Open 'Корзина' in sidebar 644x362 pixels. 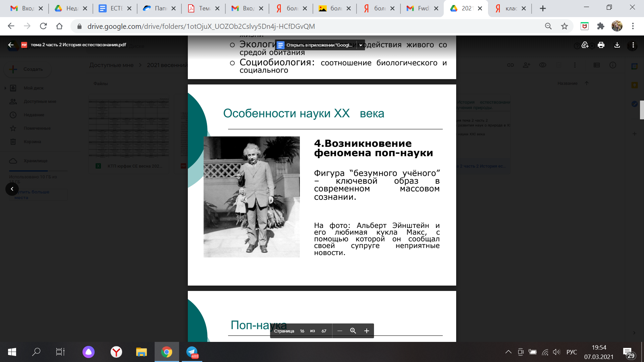[x=32, y=142]
